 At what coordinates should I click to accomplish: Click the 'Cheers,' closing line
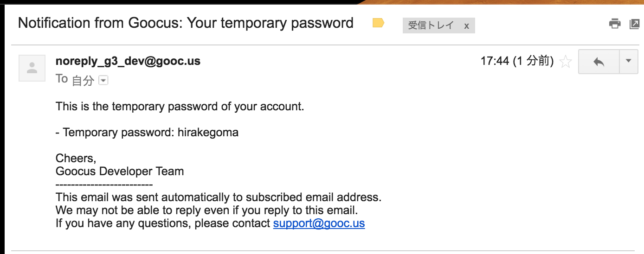pyautogui.click(x=76, y=159)
